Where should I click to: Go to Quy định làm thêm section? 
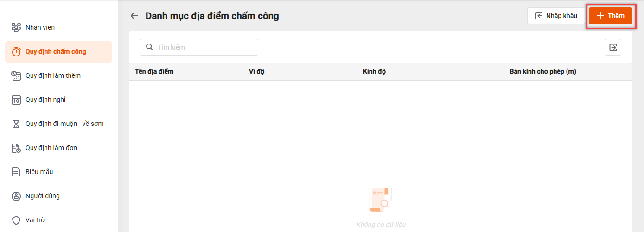[53, 76]
